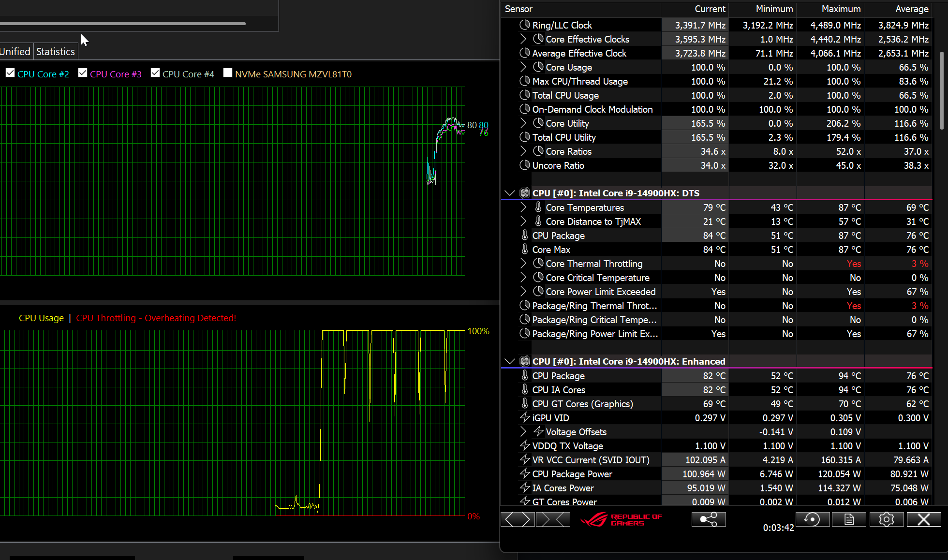Switch to the Statistics tab
Image resolution: width=948 pixels, height=560 pixels.
[x=56, y=51]
